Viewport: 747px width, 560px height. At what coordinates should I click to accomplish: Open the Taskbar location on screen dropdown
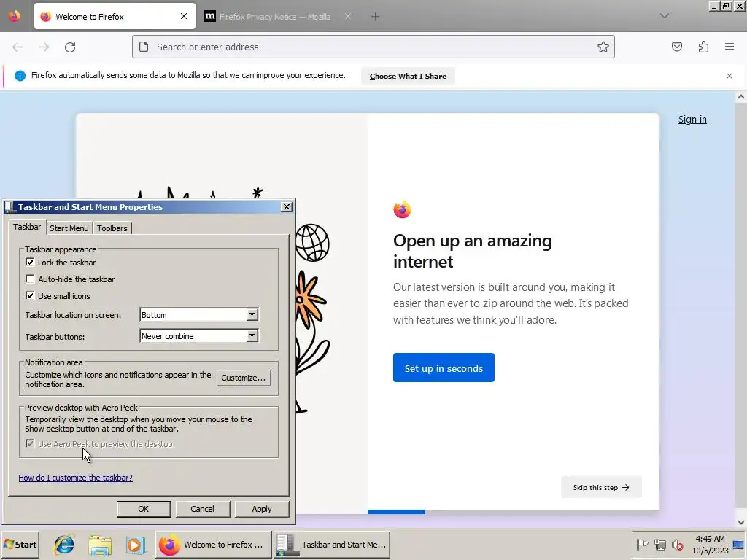[199, 315]
